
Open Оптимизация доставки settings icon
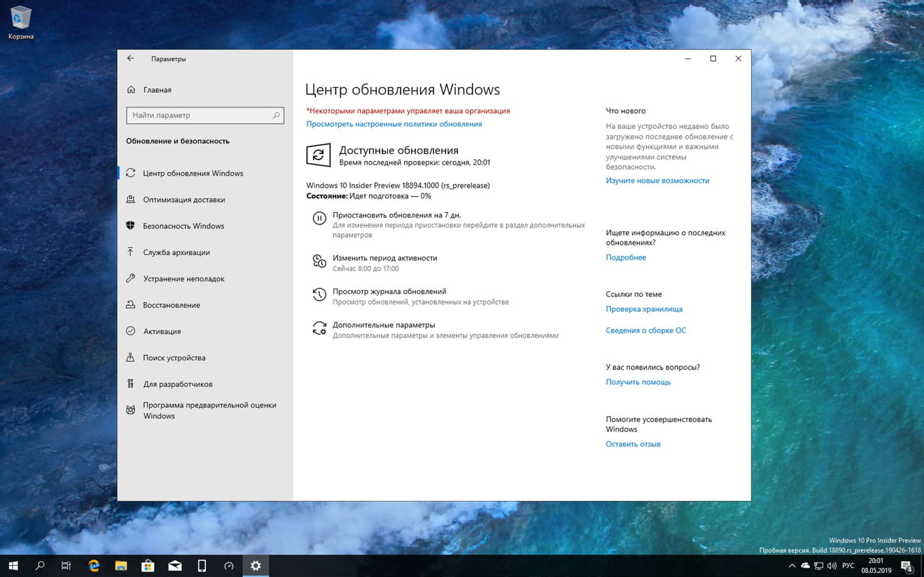coord(131,200)
